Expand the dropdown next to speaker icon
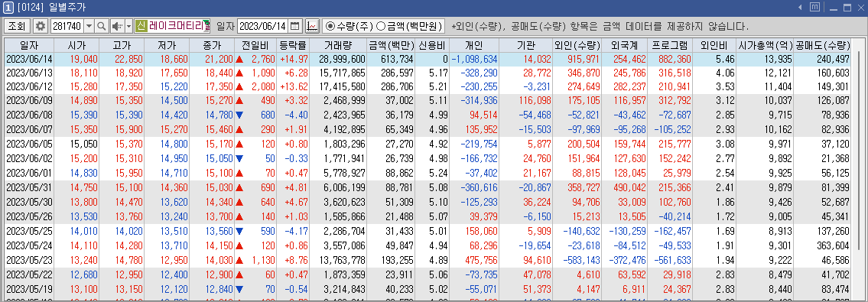Viewport: 868px width, 302px height. pos(129,26)
